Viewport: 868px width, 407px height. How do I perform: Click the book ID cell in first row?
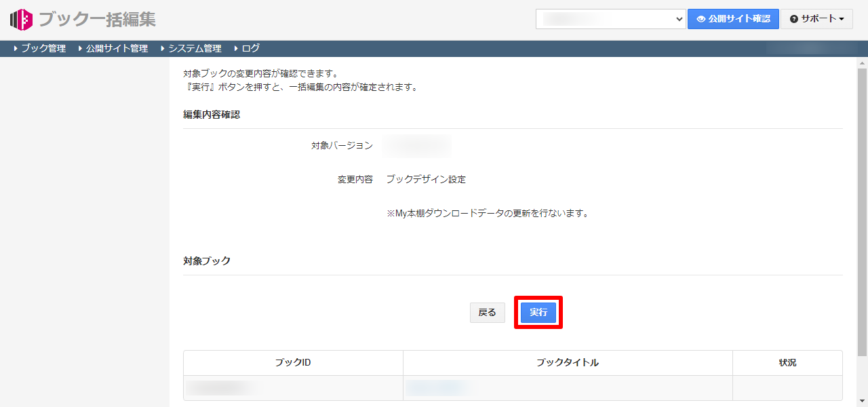(225, 387)
